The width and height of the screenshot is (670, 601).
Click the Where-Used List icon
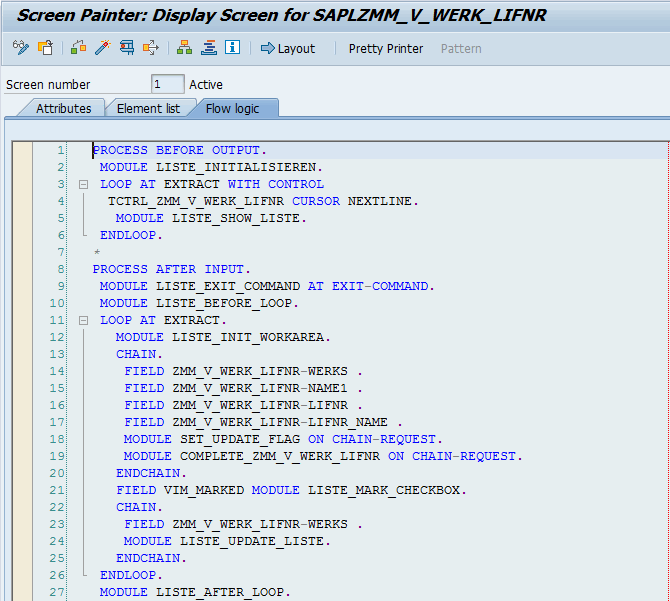(x=150, y=47)
